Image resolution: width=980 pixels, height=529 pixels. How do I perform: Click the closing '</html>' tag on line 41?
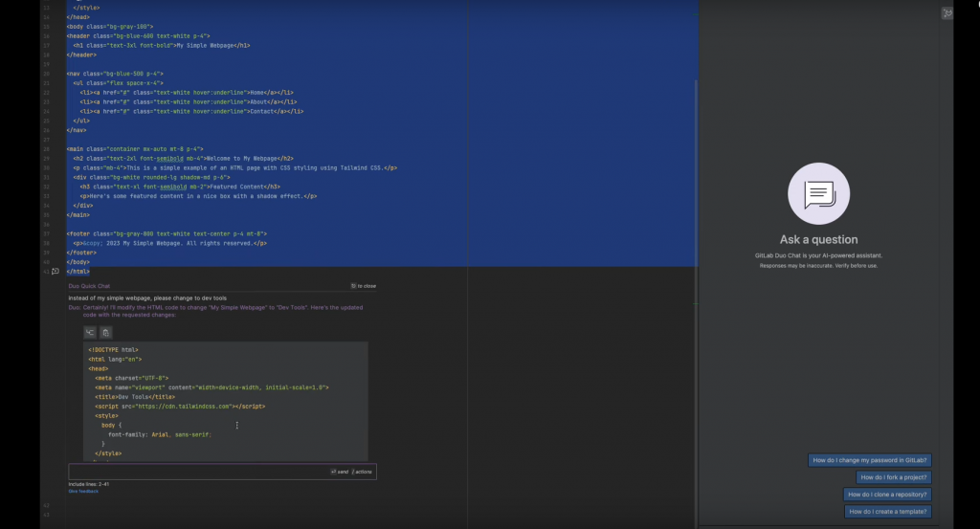click(78, 272)
